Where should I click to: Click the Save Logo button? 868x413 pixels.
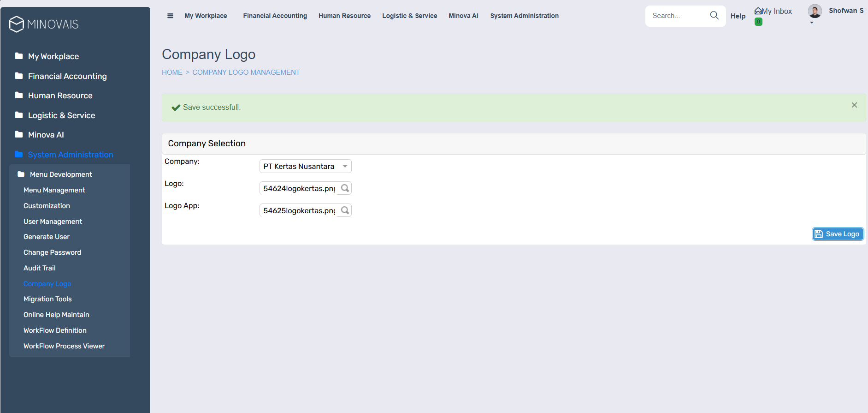(837, 234)
